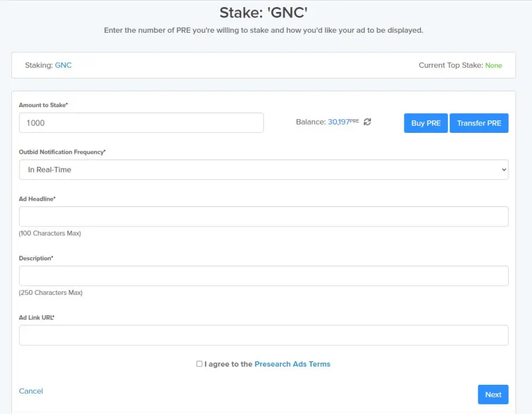Click the 'I agree to the' text

coord(228,364)
